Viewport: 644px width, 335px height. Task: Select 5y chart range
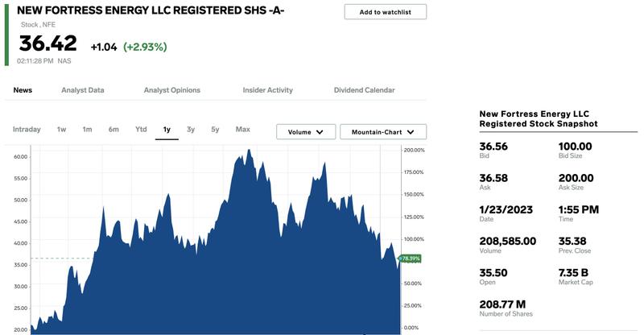click(215, 130)
